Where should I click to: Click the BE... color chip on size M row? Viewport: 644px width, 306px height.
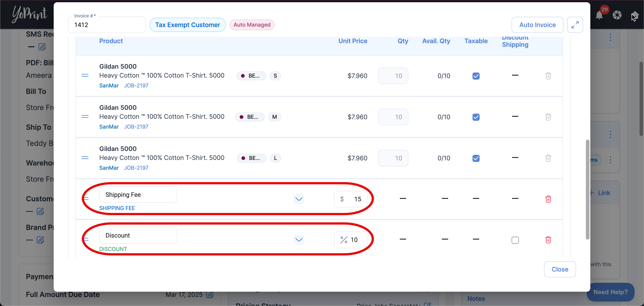click(250, 117)
